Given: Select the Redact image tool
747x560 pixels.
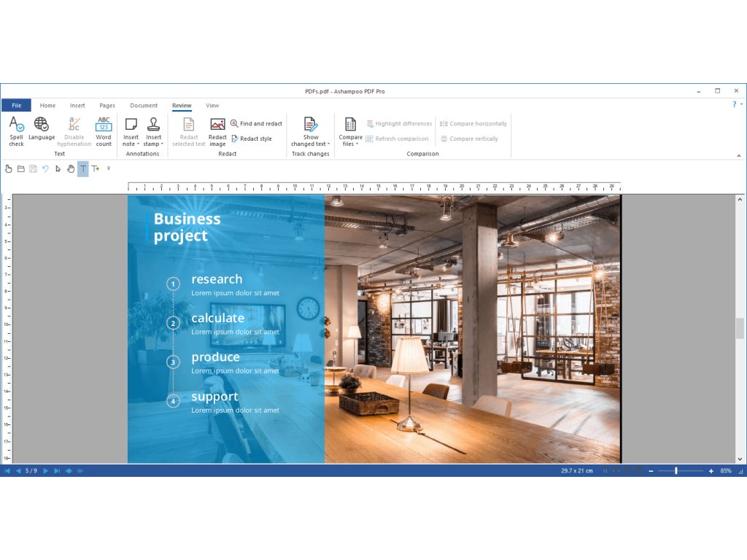Looking at the screenshot, I should (217, 131).
